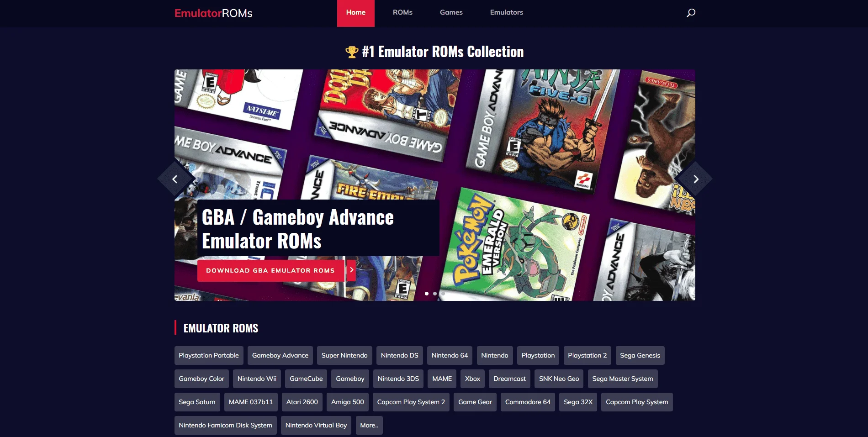Select Nintendo Wii tag
868x437 pixels.
click(257, 379)
